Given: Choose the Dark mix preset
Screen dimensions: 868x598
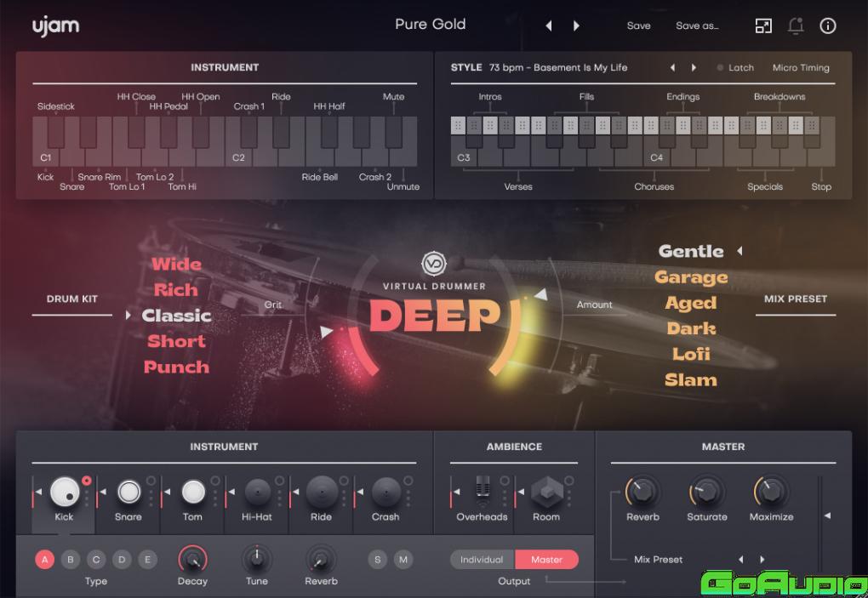Looking at the screenshot, I should (x=691, y=328).
